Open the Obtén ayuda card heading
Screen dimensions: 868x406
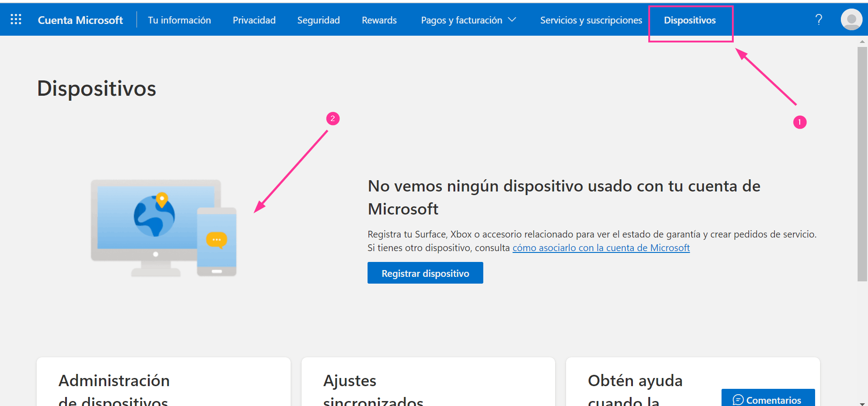pyautogui.click(x=635, y=390)
